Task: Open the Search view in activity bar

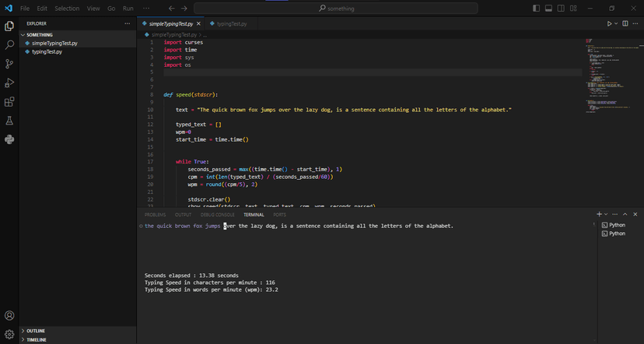Action: (9, 45)
